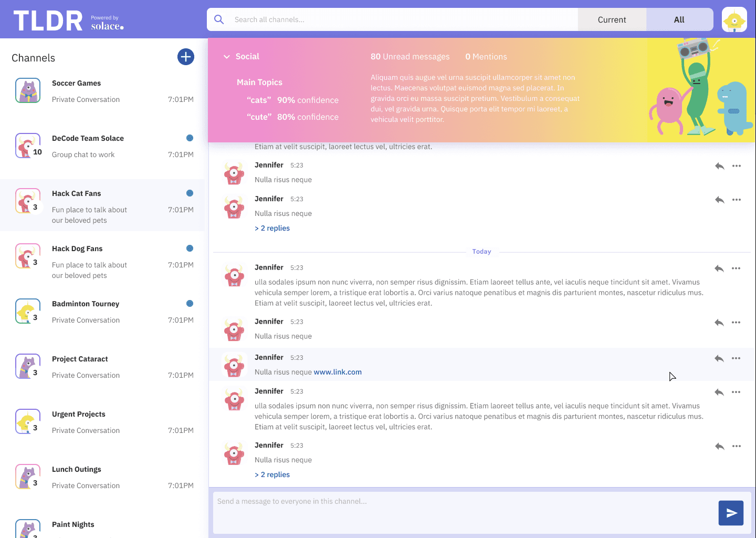Reply to first message under Today divider
Viewport: 756px width, 538px height.
click(719, 268)
